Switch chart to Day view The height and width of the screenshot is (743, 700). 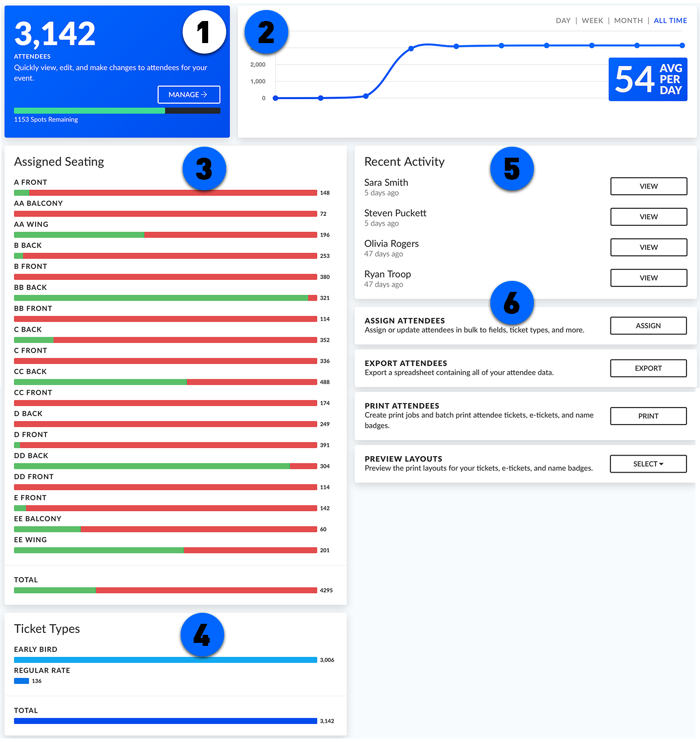coord(563,21)
